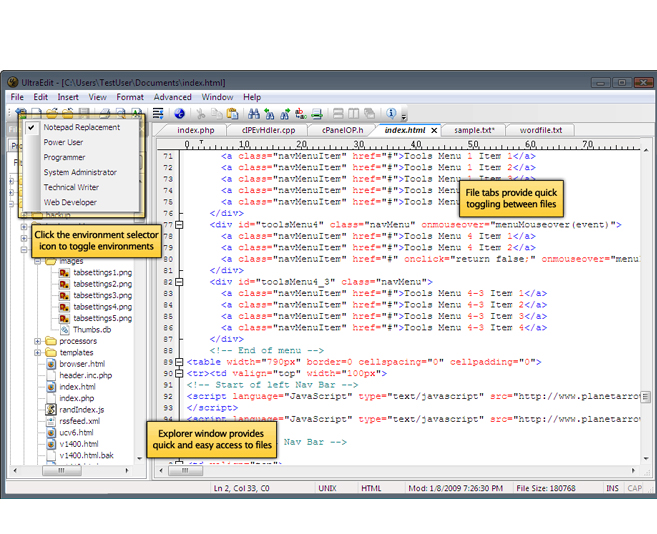The height and width of the screenshot is (534, 657).
Task: Click the Go To line icon
Action: pos(317,114)
